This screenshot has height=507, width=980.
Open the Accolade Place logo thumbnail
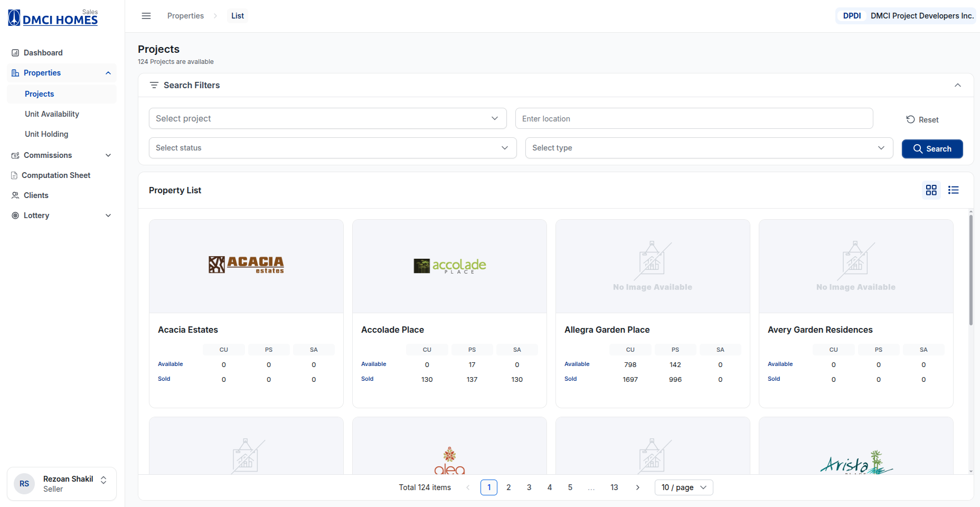point(449,266)
